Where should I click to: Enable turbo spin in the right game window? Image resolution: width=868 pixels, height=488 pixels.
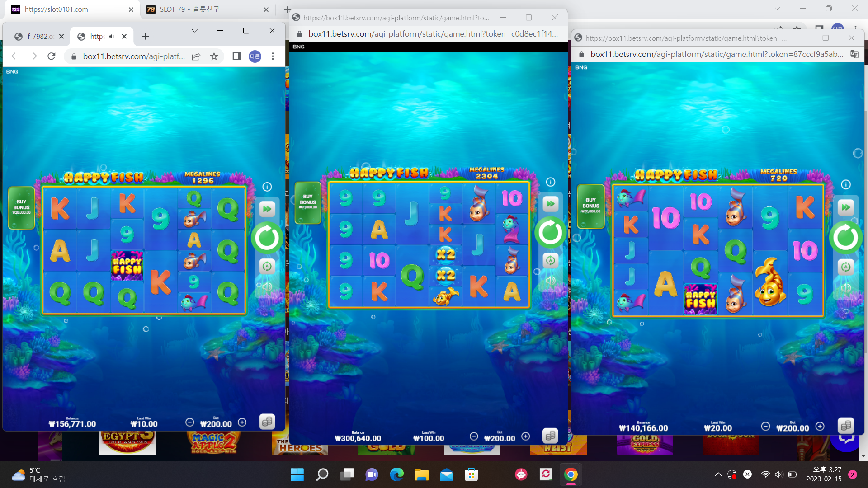(846, 207)
